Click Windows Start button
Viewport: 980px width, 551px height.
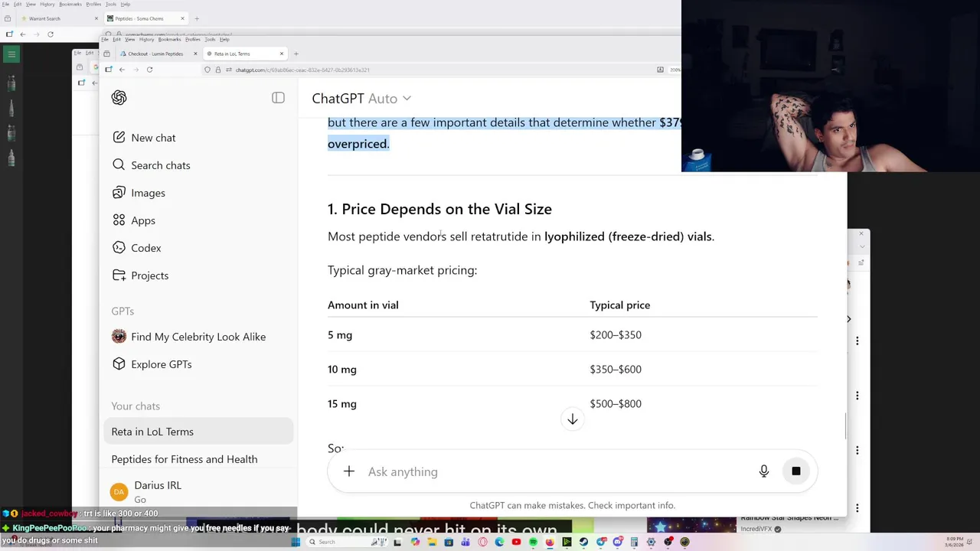[296, 542]
